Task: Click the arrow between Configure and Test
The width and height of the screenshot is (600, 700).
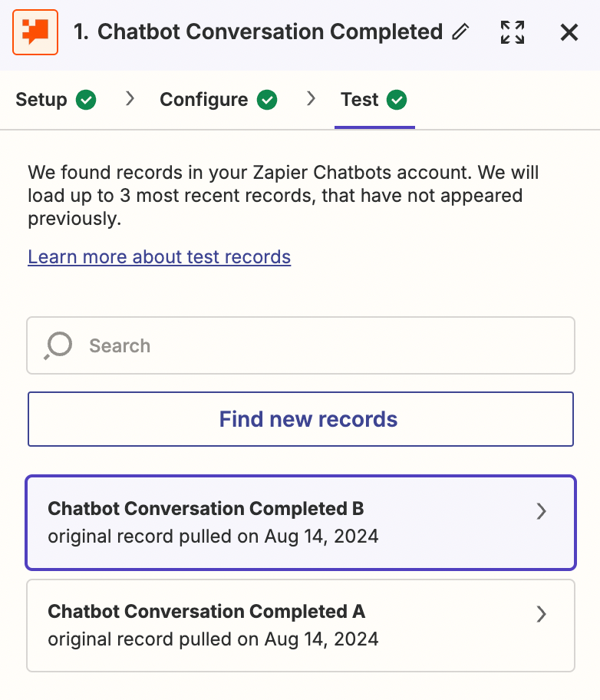Action: pos(311,99)
